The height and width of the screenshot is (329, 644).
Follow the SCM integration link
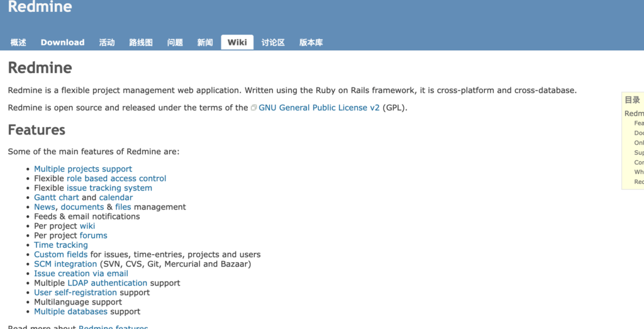[x=65, y=264]
